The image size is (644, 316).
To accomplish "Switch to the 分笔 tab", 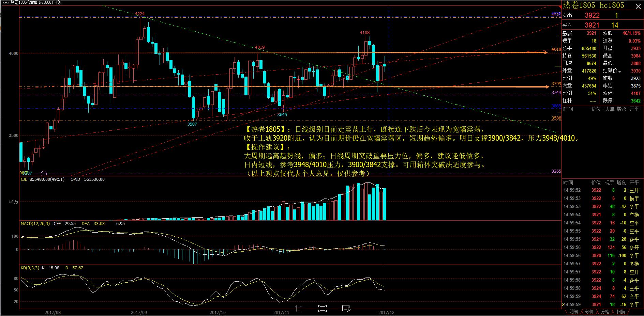I will point(605,312).
